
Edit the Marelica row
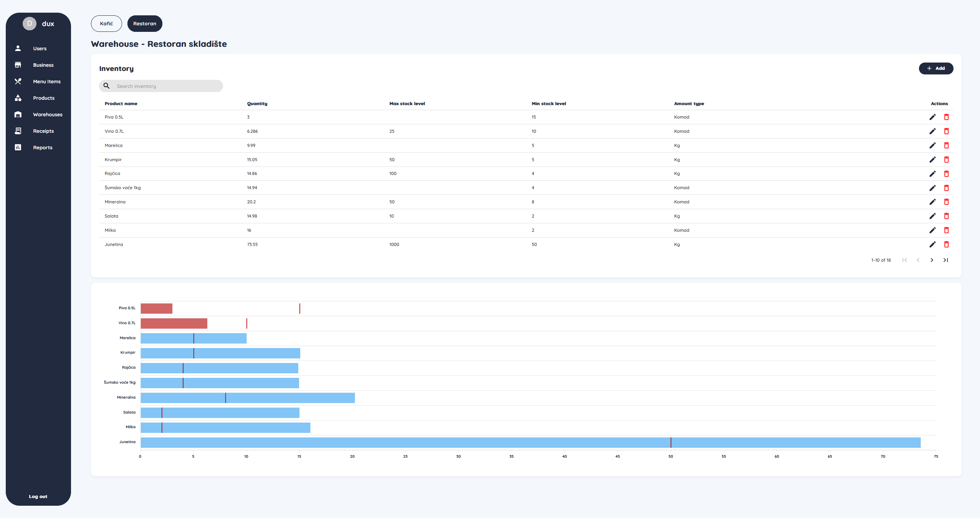click(932, 145)
